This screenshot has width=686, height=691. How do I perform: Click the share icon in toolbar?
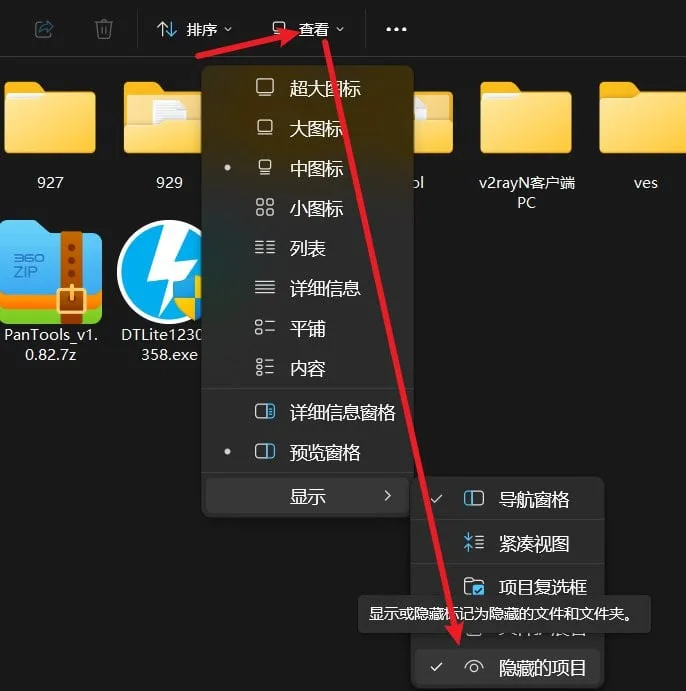pos(44,29)
